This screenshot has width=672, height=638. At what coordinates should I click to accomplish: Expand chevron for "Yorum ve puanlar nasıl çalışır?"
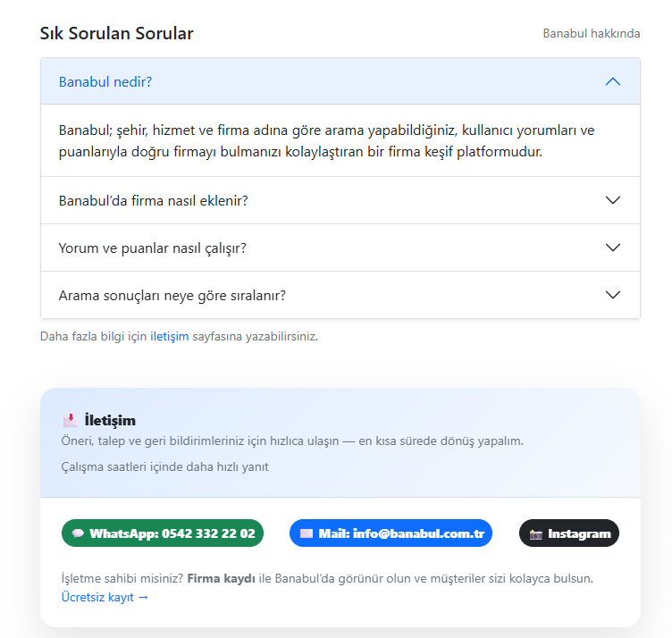pos(612,248)
